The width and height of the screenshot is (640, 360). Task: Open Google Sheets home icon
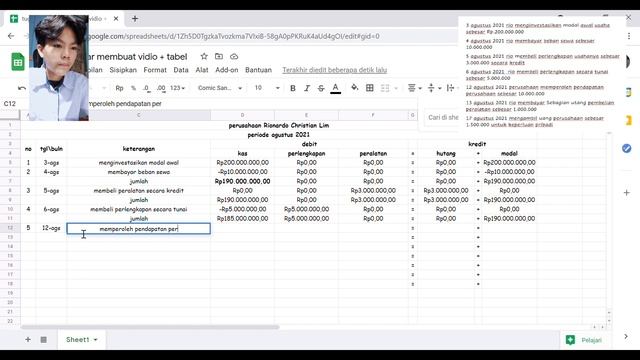18,62
